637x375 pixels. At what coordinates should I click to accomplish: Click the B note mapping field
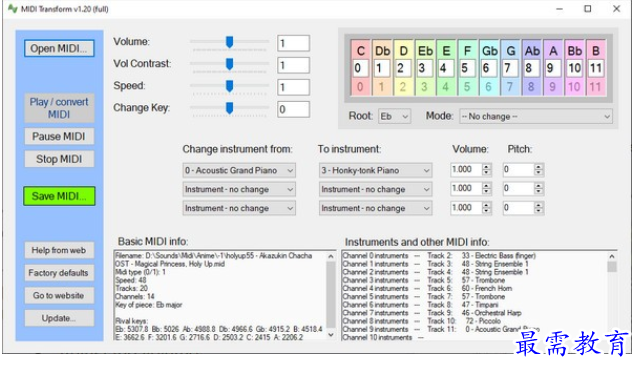coord(595,68)
